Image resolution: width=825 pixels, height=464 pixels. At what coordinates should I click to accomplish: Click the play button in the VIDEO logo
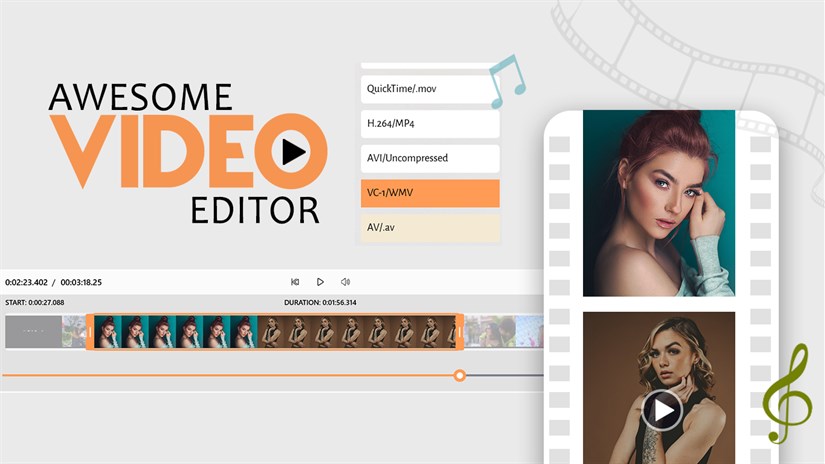(x=292, y=151)
